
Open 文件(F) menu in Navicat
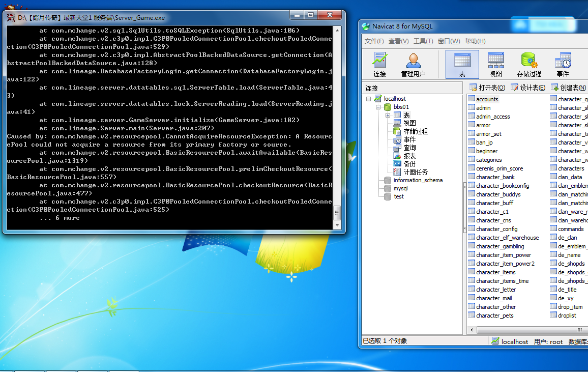click(374, 41)
